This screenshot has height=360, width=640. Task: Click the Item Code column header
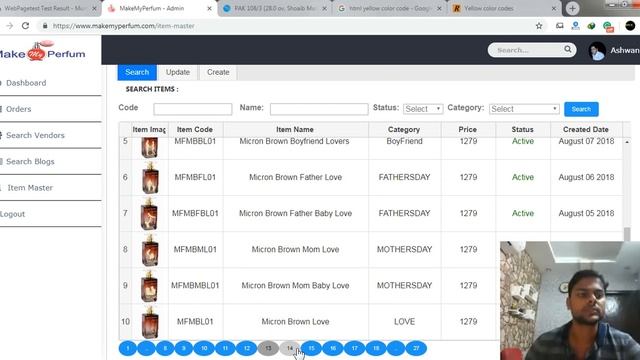pos(195,129)
